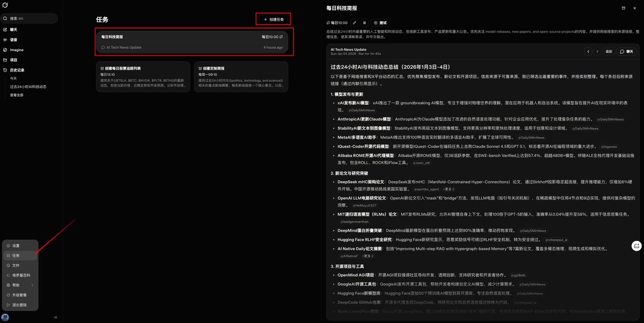Click the @sachiko_agent source chip
Viewport: 644px width, 323px height.
coord(427,189)
